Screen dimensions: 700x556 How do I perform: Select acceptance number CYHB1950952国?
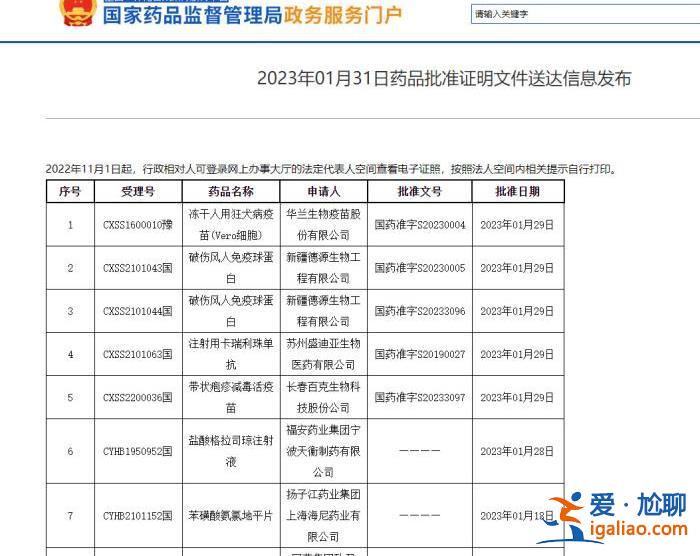[138, 451]
